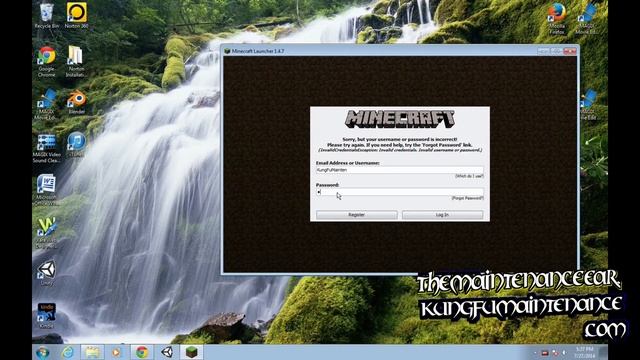The width and height of the screenshot is (640, 360).
Task: Open the Norton Installation folder icon
Action: [x=76, y=62]
